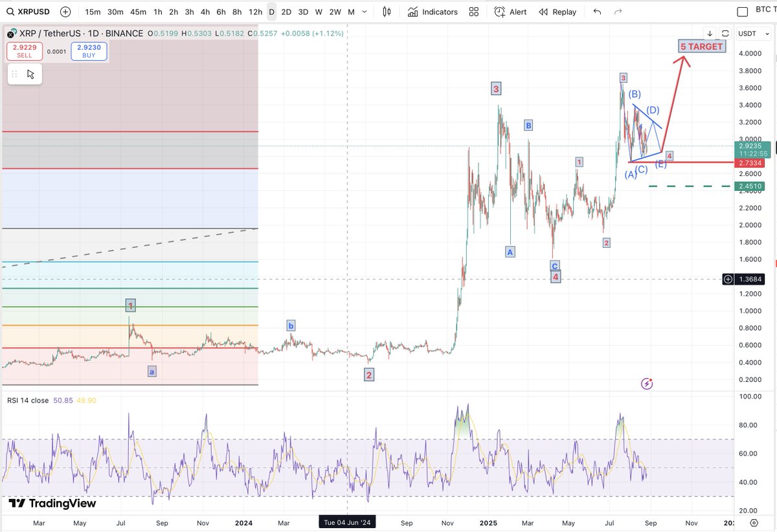Undo the last chart action

(x=596, y=12)
